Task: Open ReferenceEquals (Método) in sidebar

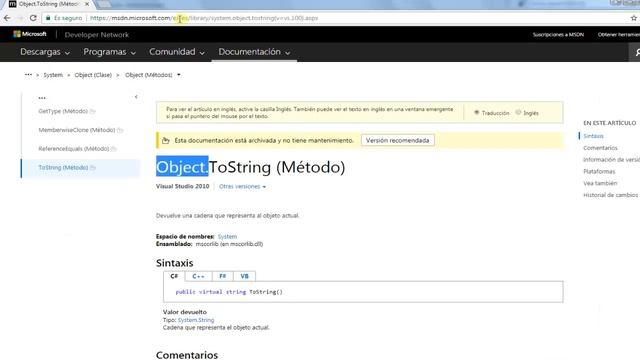Action: [74, 149]
